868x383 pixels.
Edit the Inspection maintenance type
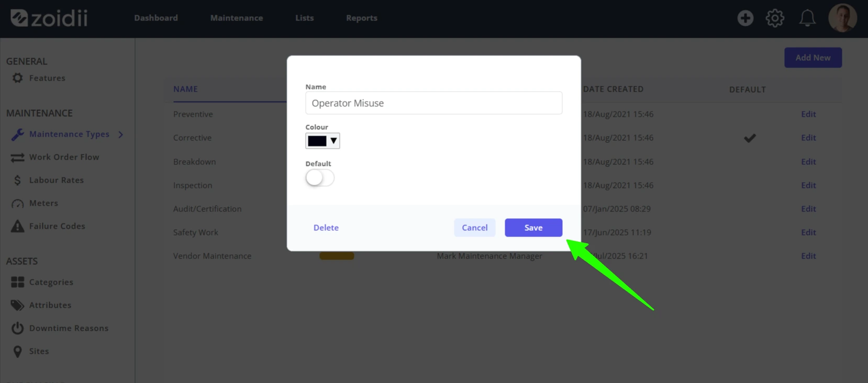click(x=808, y=185)
